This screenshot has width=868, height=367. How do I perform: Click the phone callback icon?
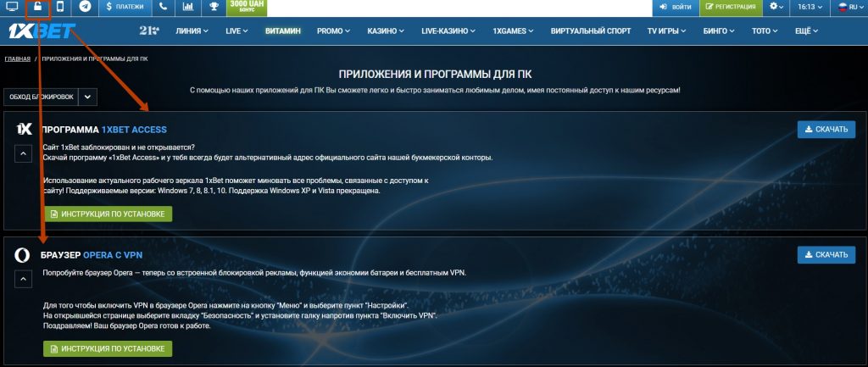(x=163, y=7)
